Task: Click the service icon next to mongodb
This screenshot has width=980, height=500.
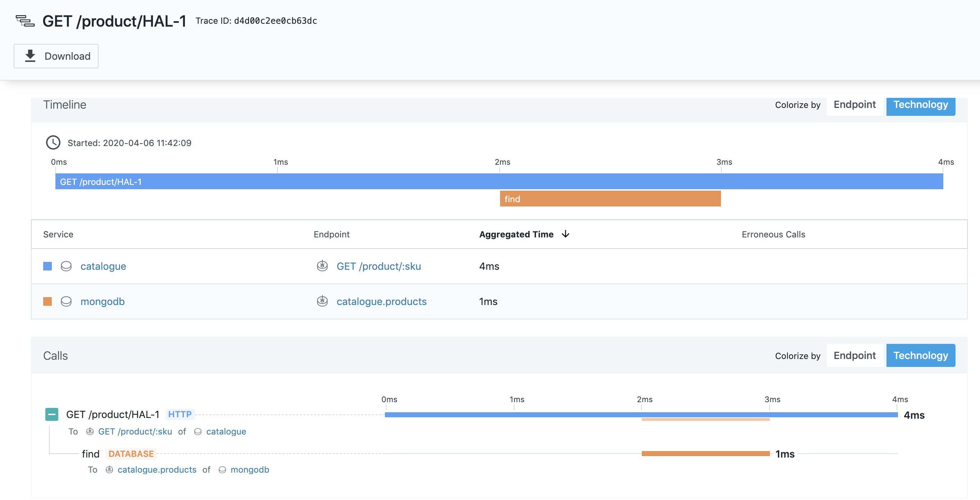Action: pos(66,301)
